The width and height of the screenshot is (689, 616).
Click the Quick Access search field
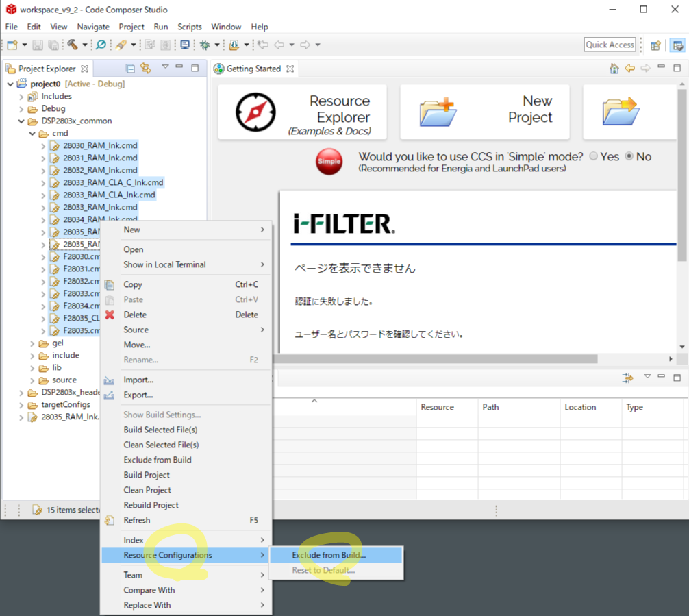click(x=610, y=45)
